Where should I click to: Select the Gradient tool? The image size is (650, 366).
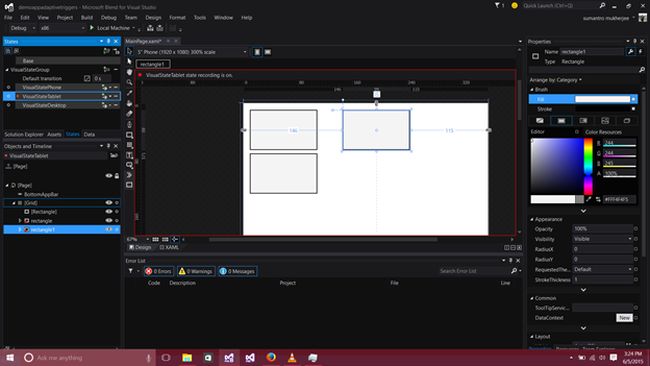coord(129,114)
